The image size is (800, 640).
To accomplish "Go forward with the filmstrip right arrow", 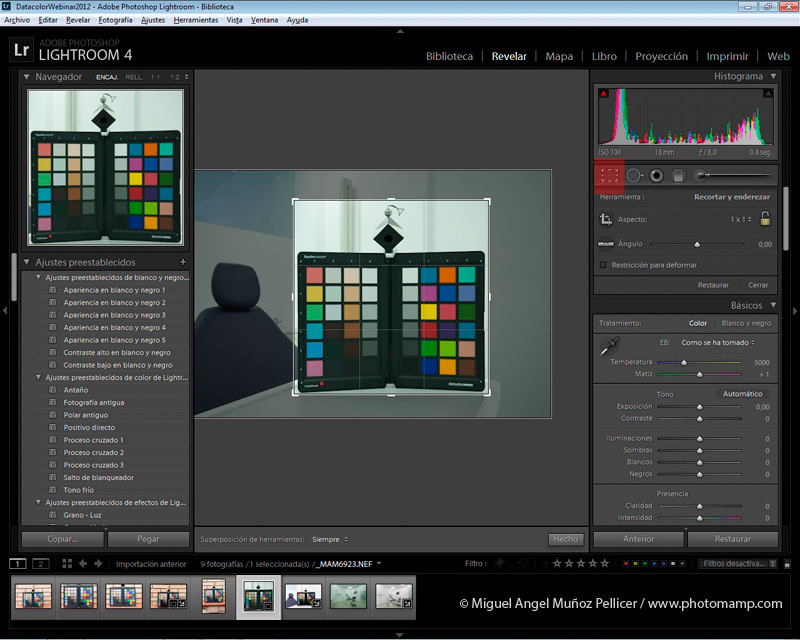I will tap(98, 563).
